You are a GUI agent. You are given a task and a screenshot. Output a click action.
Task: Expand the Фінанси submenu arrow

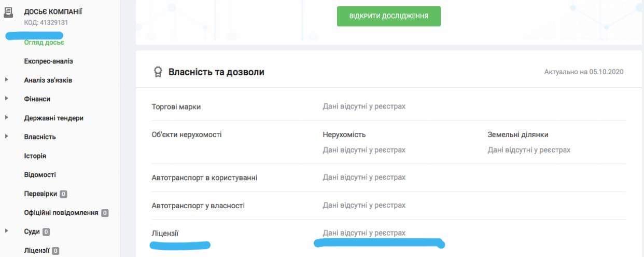[7, 99]
